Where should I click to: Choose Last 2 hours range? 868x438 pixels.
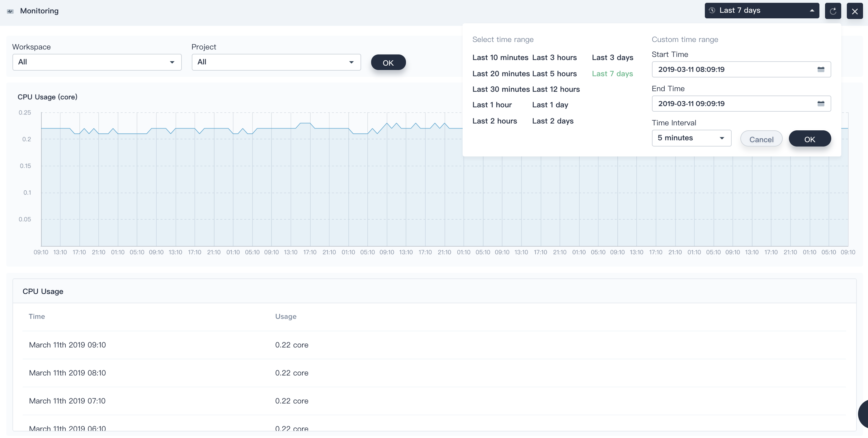[494, 121]
